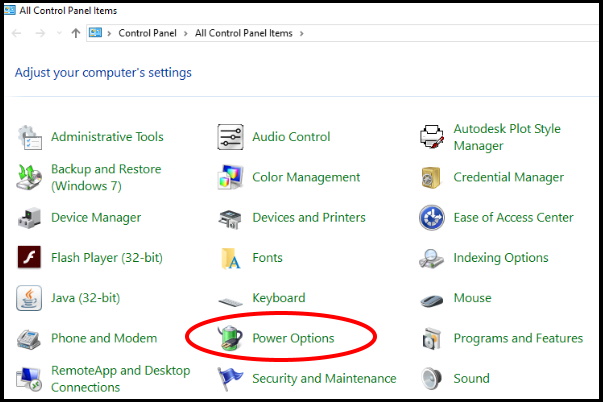This screenshot has height=402, width=603.
Task: Open the Sound speaker icon
Action: click(x=431, y=379)
